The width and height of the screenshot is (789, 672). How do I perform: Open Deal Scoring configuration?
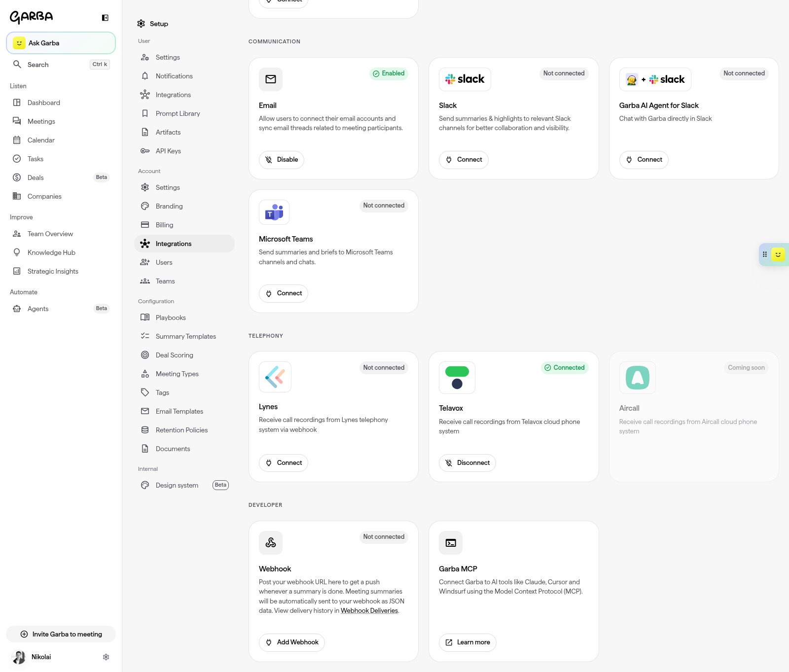click(x=184, y=355)
